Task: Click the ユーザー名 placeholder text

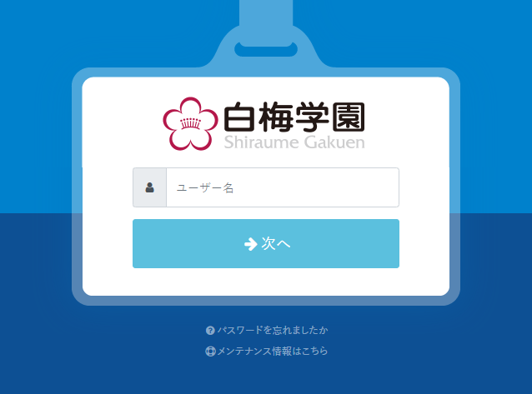Action: pos(205,187)
